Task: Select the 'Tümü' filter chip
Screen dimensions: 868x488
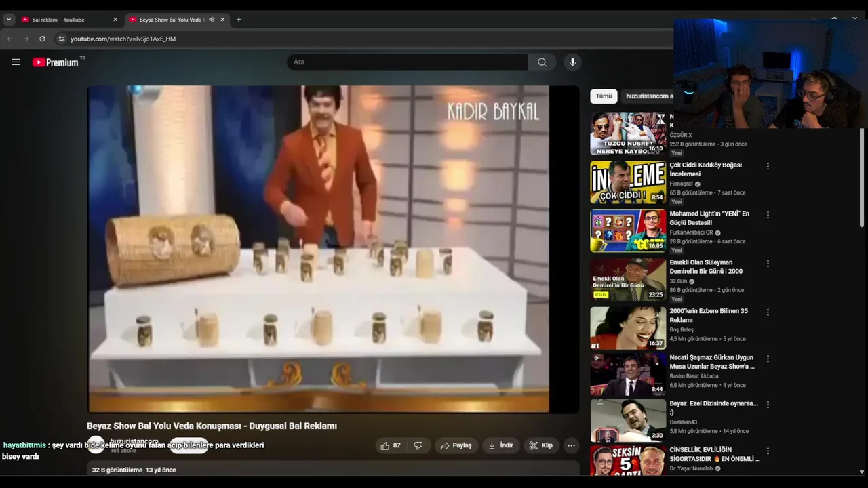Action: (x=604, y=96)
